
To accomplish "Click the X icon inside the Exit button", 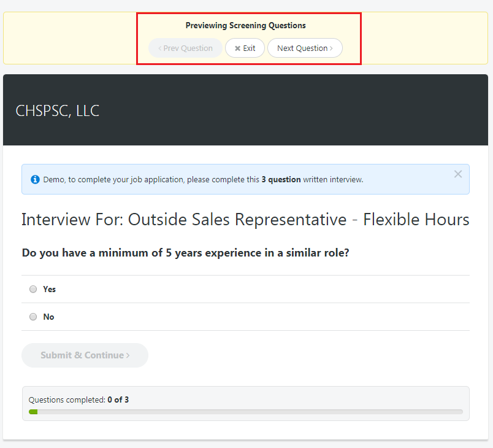I will coord(237,48).
